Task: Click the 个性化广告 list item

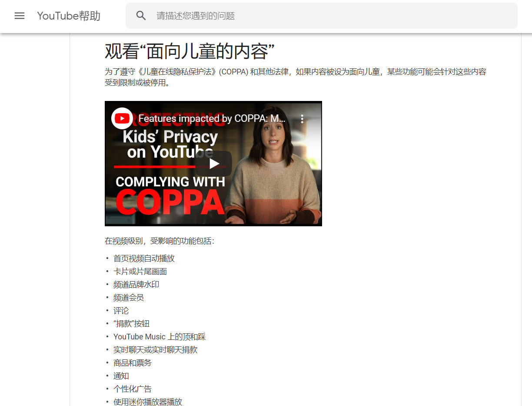Action: [132, 389]
